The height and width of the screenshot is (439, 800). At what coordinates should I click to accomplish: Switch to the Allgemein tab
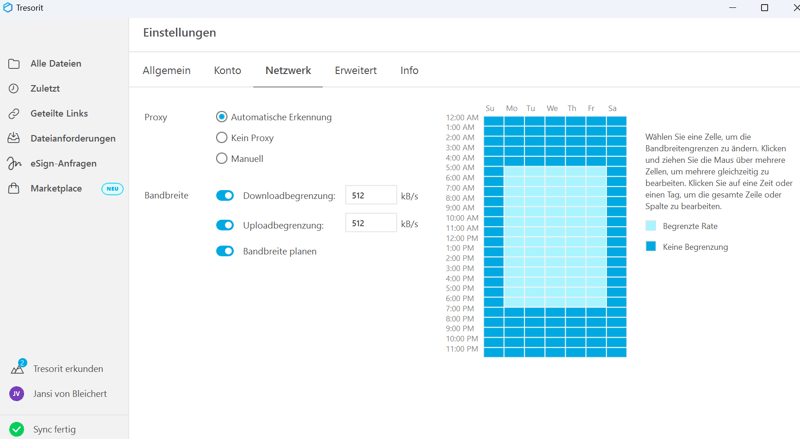pyautogui.click(x=167, y=71)
